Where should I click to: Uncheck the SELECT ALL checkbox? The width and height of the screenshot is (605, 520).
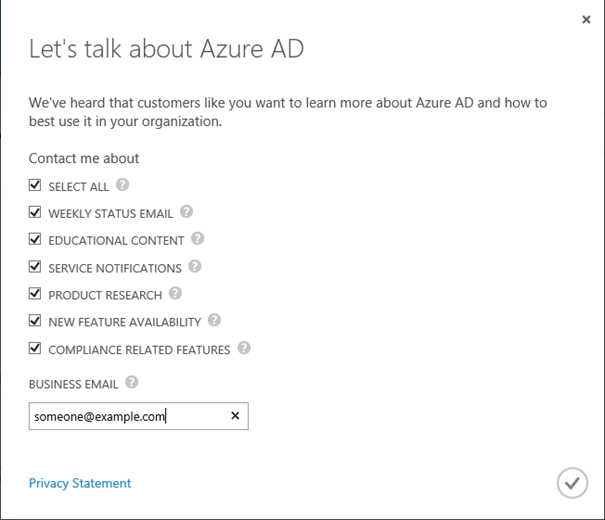(x=35, y=186)
